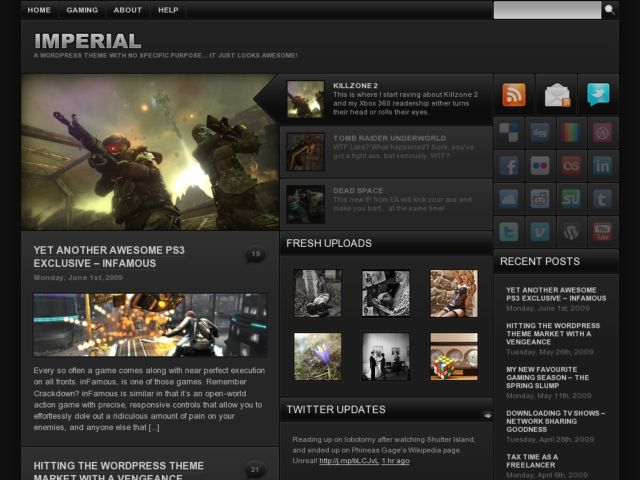This screenshot has height=480, width=640.
Task: Open the 'Yet Another Awesome PS3 Exclusive' post title
Action: (109, 257)
